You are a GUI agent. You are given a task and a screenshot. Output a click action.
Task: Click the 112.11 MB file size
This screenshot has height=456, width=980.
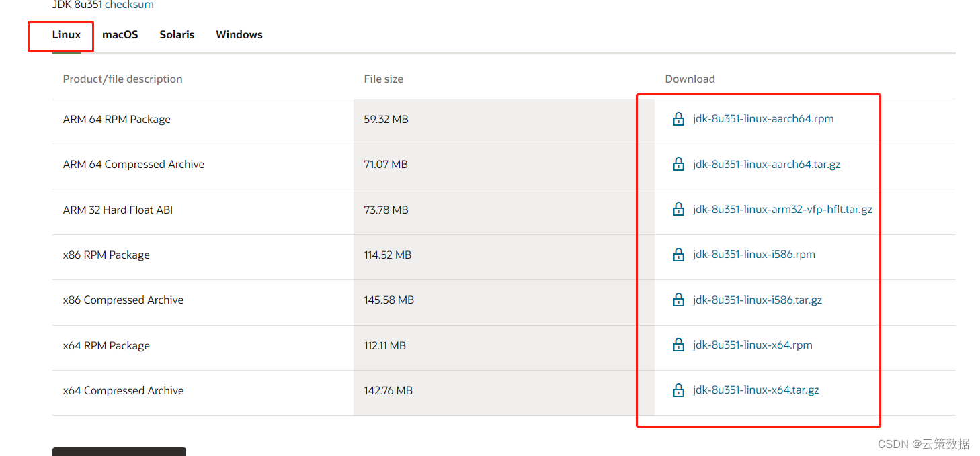(x=385, y=346)
